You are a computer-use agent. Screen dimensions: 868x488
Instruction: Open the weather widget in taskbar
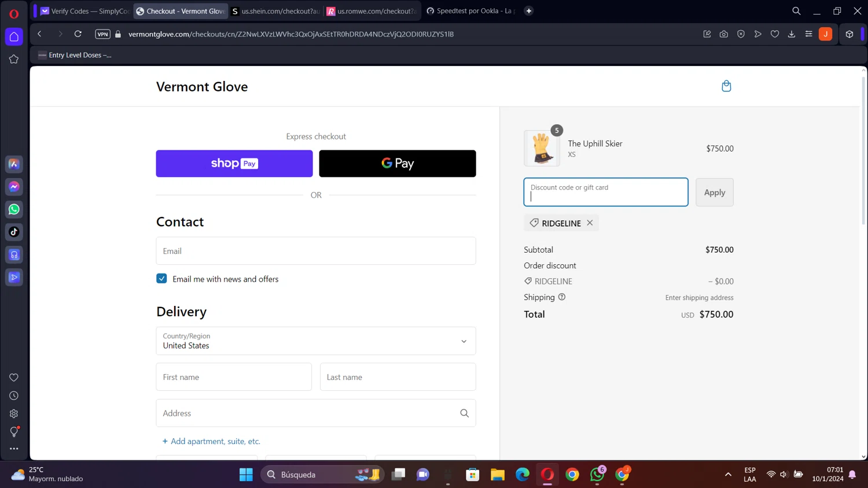click(47, 474)
